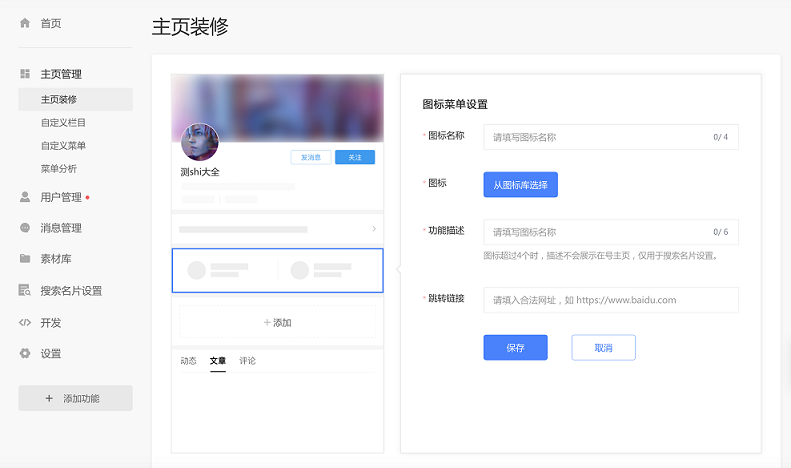This screenshot has width=791, height=468.
Task: Open the 自定义栏目 submenu item
Action: [x=63, y=122]
